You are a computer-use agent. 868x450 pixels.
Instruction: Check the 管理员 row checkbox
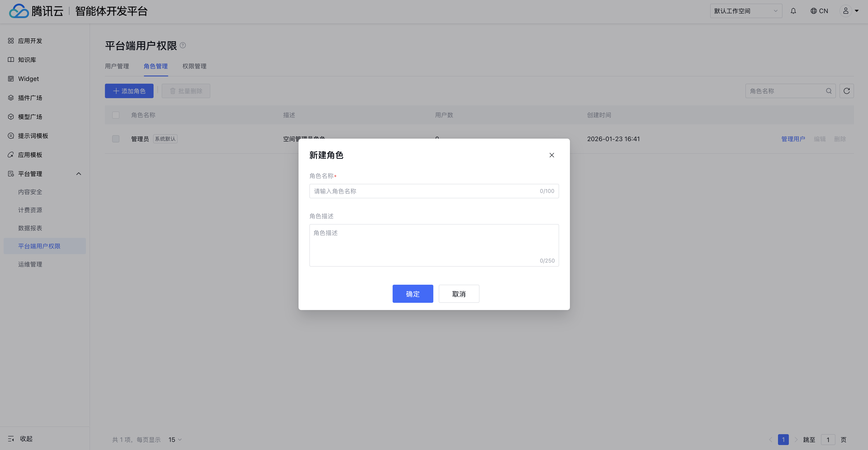click(116, 139)
